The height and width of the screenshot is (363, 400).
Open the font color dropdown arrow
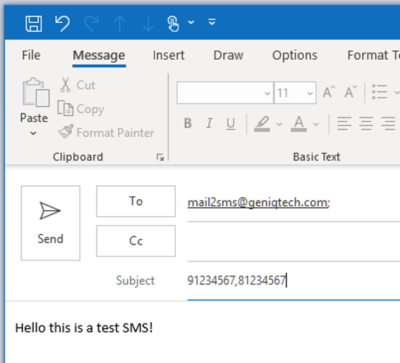tap(316, 124)
